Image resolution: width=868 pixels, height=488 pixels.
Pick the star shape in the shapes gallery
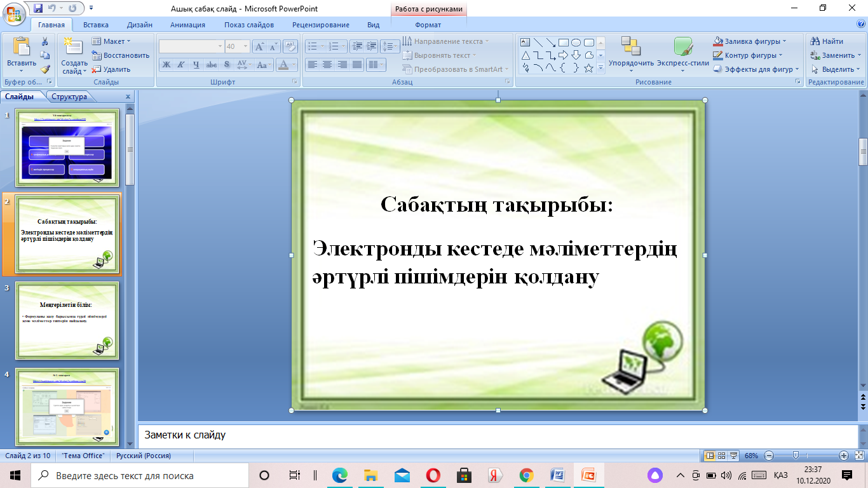[x=588, y=68]
